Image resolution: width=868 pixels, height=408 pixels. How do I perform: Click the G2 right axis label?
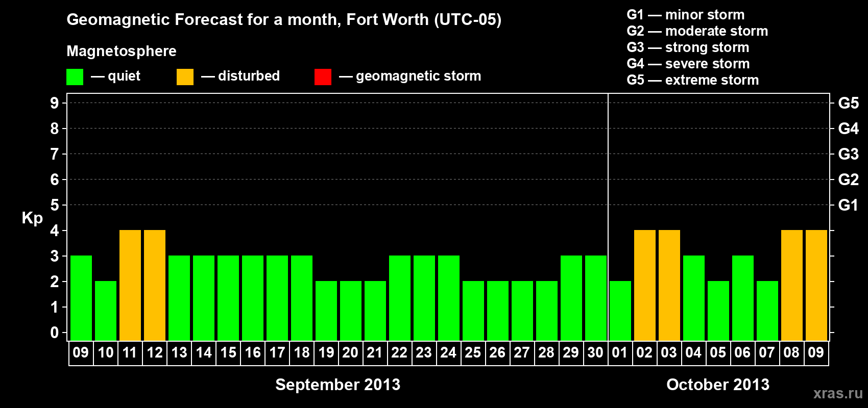849,180
